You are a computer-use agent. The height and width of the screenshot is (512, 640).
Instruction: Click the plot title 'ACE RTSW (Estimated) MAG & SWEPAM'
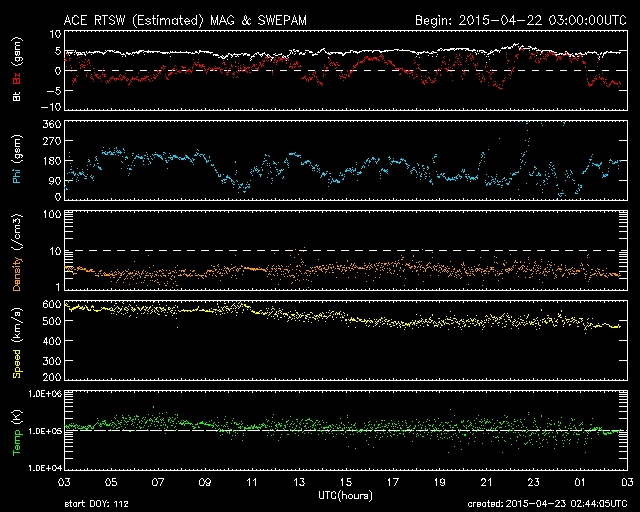pos(185,20)
